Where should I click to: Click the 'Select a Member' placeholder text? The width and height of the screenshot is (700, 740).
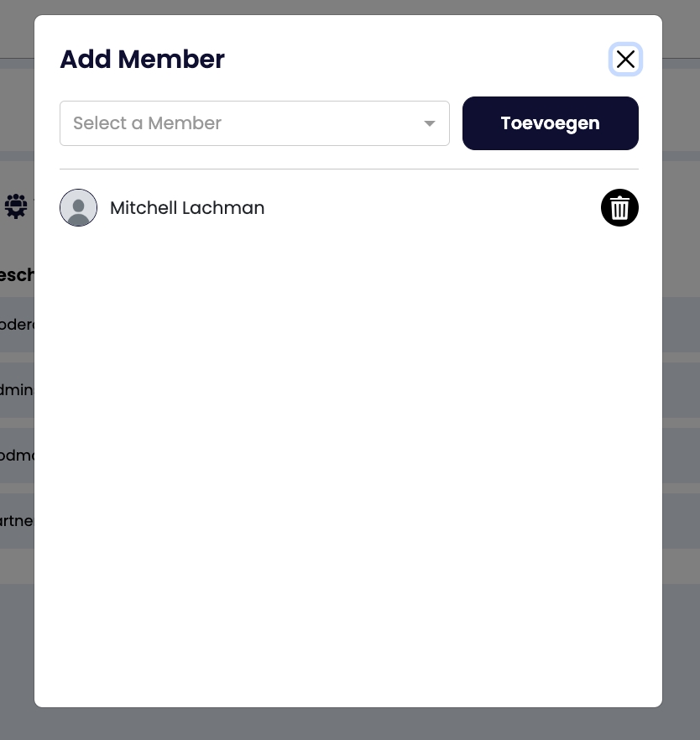pos(148,123)
